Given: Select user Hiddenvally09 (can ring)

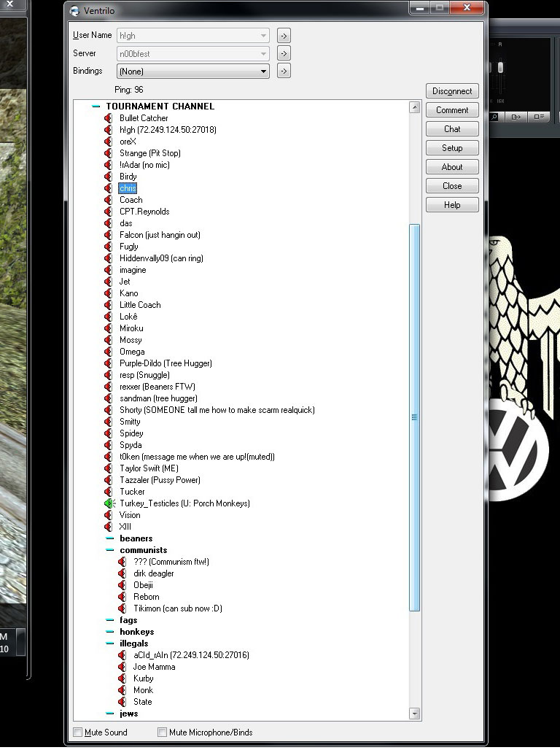Looking at the screenshot, I should pyautogui.click(x=161, y=258).
